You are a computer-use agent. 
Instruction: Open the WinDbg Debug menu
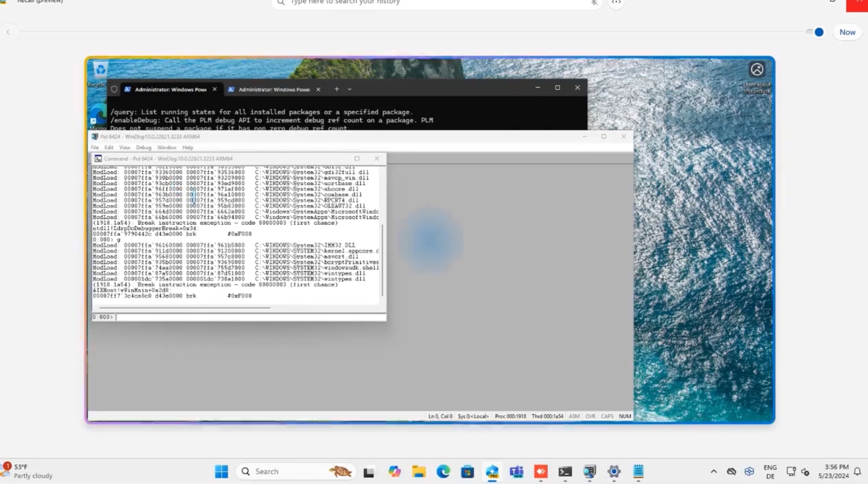click(x=144, y=148)
